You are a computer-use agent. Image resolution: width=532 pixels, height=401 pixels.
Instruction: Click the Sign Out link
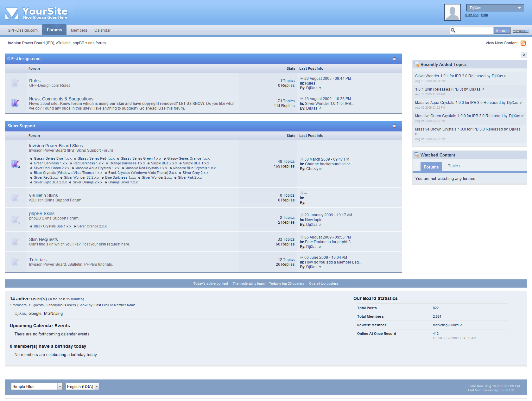tap(472, 15)
